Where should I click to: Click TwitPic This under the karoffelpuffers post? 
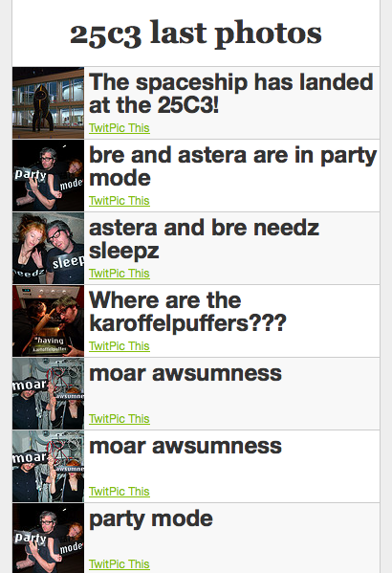pos(120,346)
